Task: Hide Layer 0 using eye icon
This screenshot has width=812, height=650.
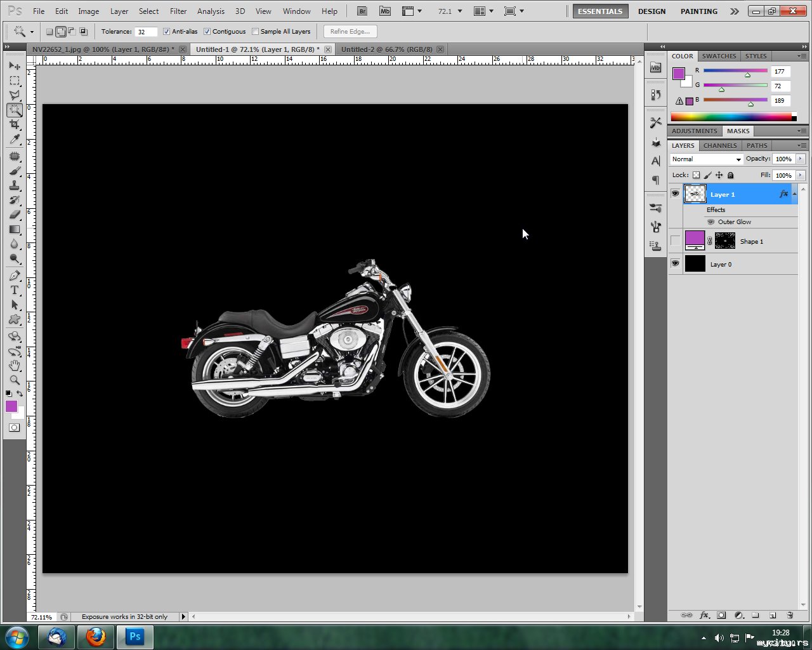Action: click(675, 263)
